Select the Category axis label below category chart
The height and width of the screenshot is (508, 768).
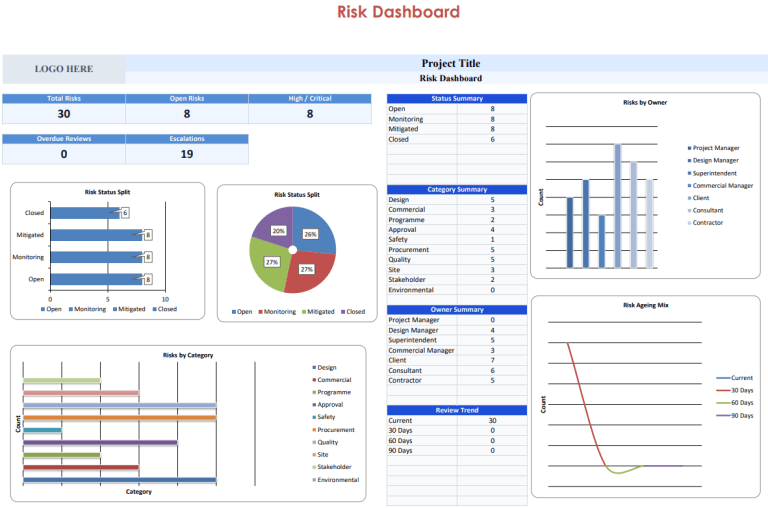[x=139, y=491]
